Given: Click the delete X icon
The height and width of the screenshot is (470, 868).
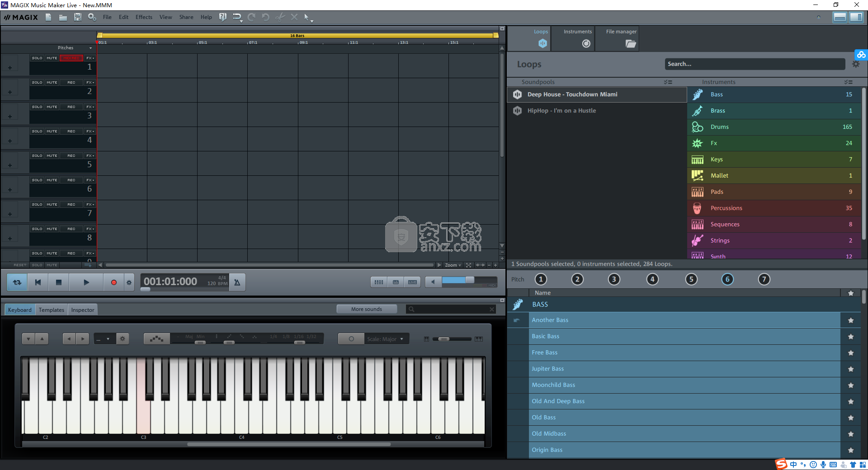Looking at the screenshot, I should point(294,17).
